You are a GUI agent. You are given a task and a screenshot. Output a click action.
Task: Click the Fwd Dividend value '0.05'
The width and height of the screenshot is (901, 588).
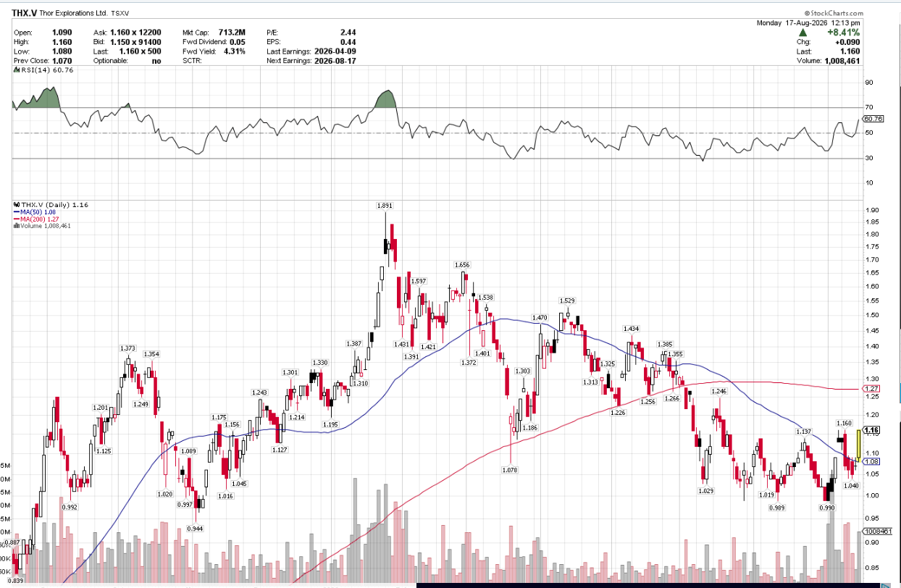tap(238, 42)
